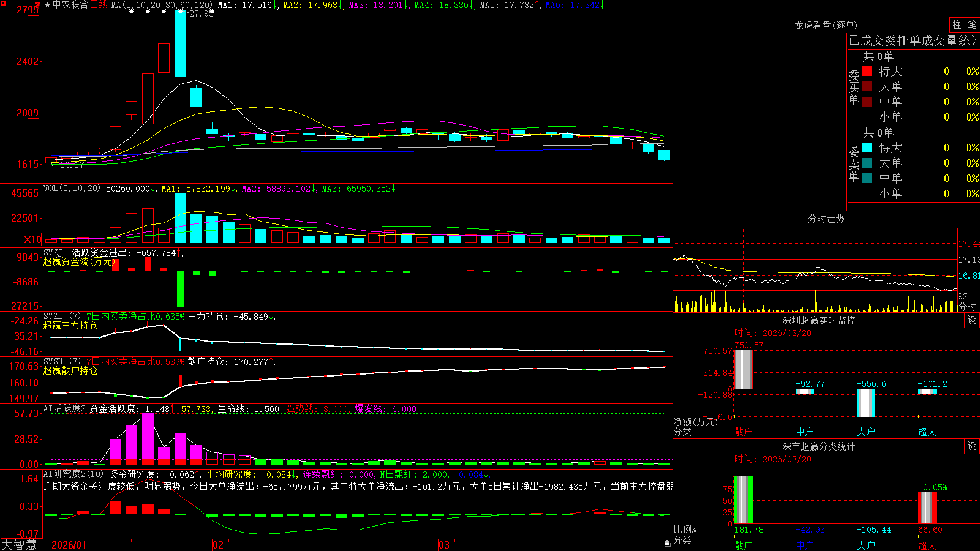Screen dimensions: 980x551
Task: Click the 66.60 超大 ratio bar
Action: [927, 508]
